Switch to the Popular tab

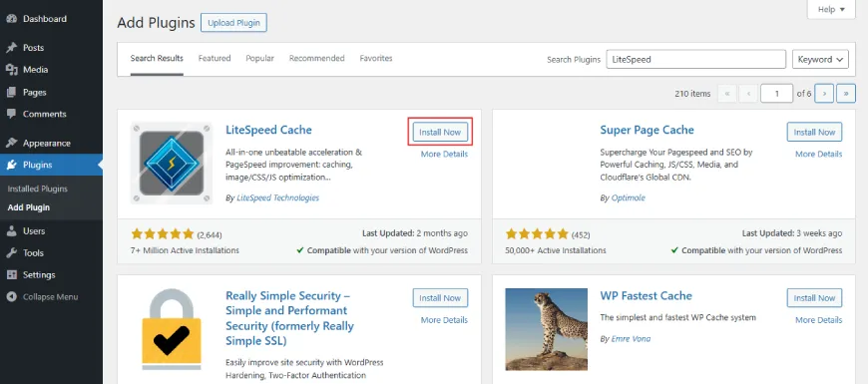(x=260, y=58)
